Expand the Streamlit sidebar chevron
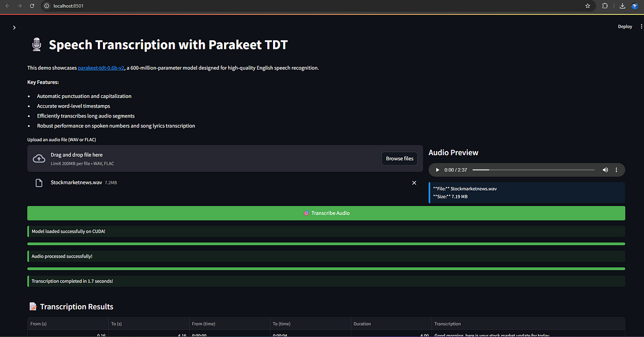The width and height of the screenshot is (644, 337). 14,28
